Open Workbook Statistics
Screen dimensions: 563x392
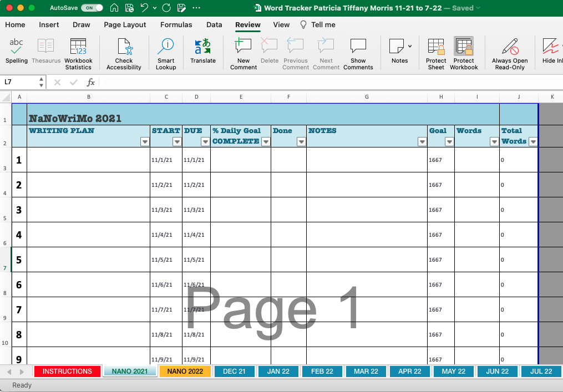tap(78, 54)
